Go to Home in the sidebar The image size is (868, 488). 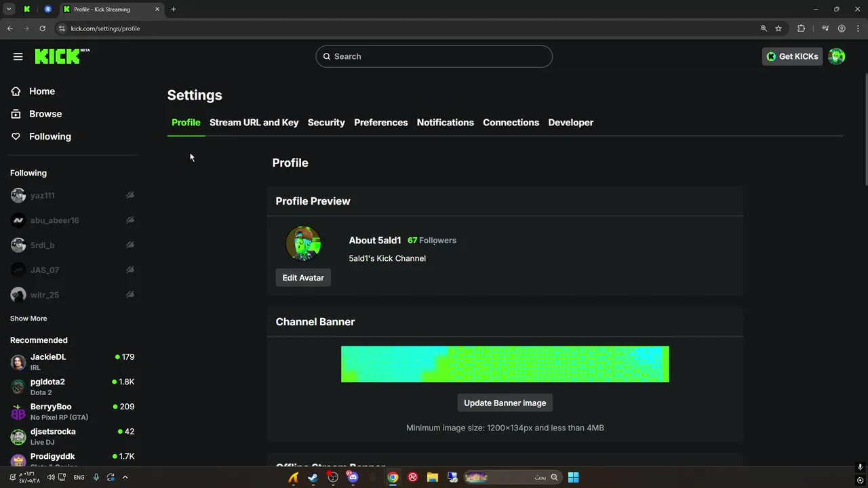42,91
